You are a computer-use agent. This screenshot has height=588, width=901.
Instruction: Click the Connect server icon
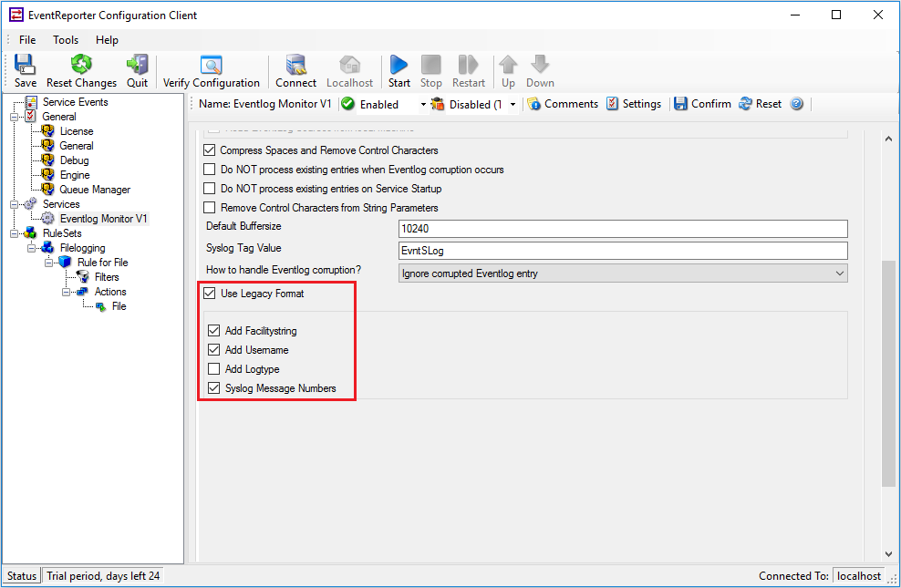(296, 65)
